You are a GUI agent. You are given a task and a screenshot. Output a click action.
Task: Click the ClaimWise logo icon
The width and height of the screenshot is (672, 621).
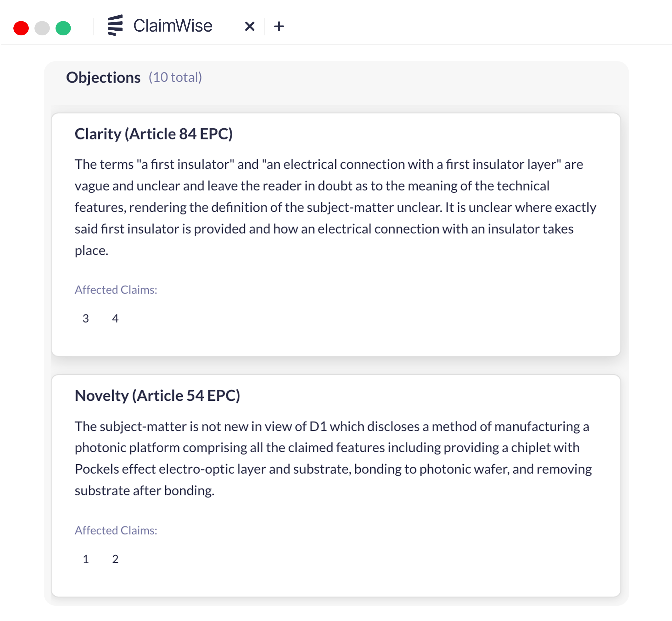pos(115,25)
